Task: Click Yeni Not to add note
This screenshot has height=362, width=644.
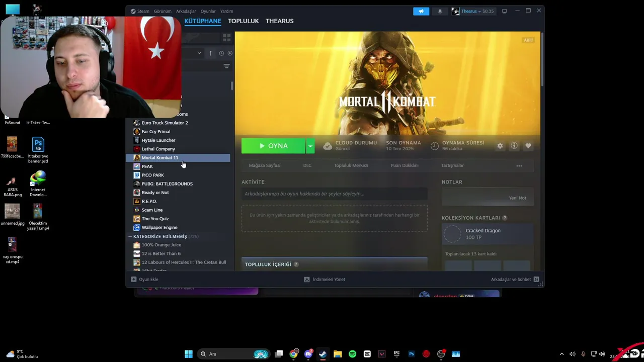Action: (517, 198)
